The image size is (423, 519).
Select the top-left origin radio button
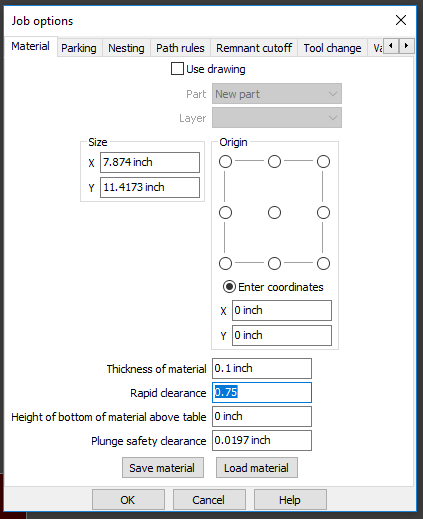pyautogui.click(x=225, y=162)
